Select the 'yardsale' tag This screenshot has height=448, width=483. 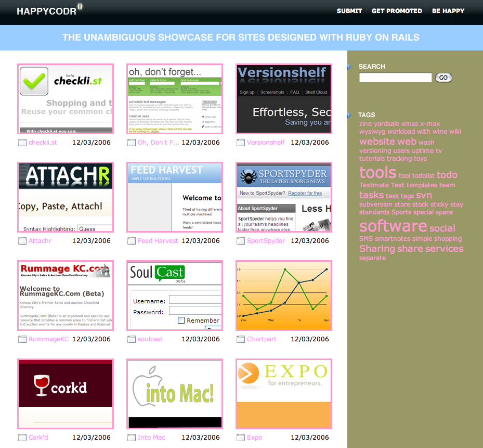pos(387,124)
